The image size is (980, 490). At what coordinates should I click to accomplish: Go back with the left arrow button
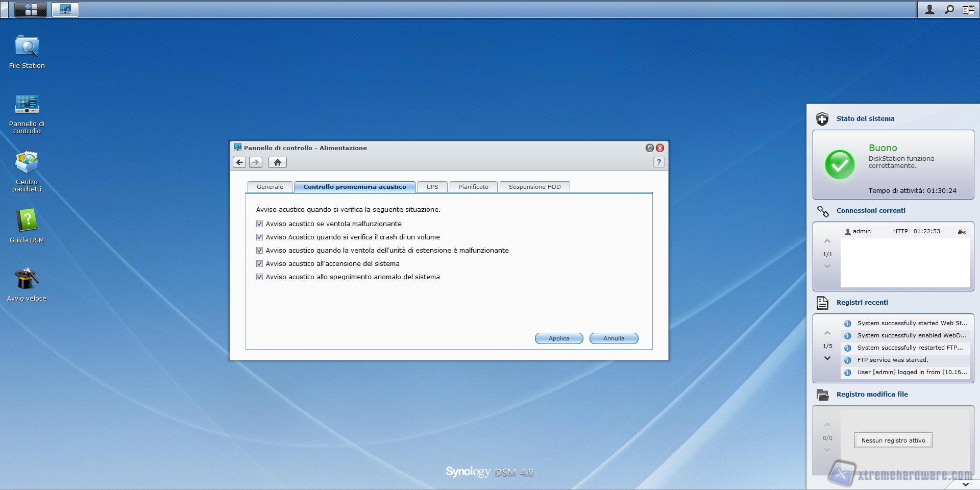pyautogui.click(x=239, y=162)
